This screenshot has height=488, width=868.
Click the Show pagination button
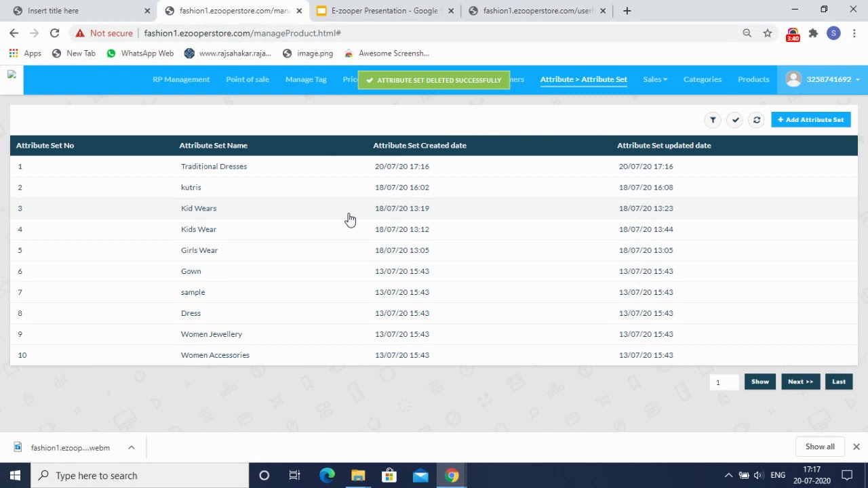(x=760, y=382)
